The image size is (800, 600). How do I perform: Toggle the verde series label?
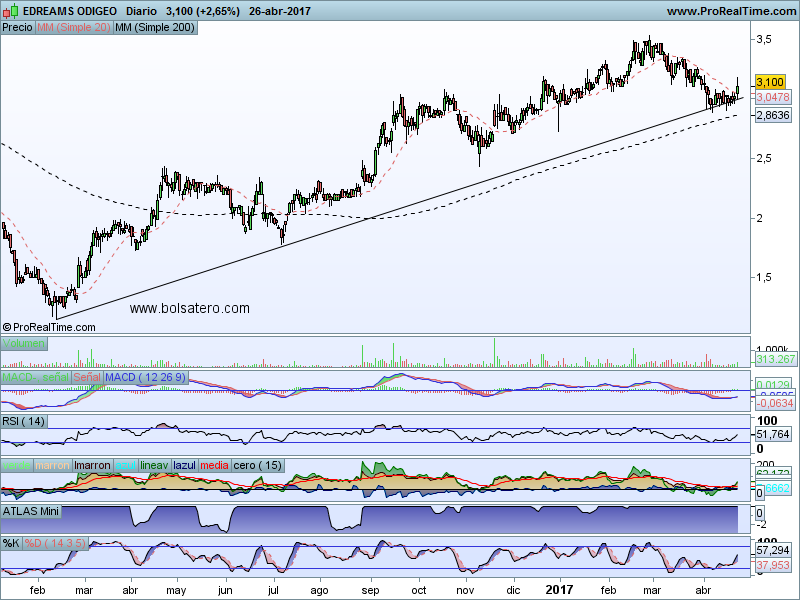(x=17, y=465)
